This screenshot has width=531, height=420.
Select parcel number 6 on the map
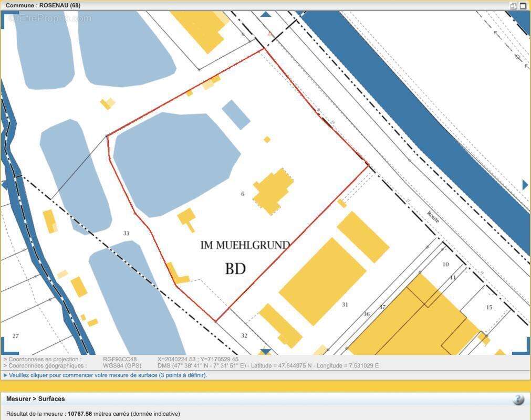[x=243, y=194]
